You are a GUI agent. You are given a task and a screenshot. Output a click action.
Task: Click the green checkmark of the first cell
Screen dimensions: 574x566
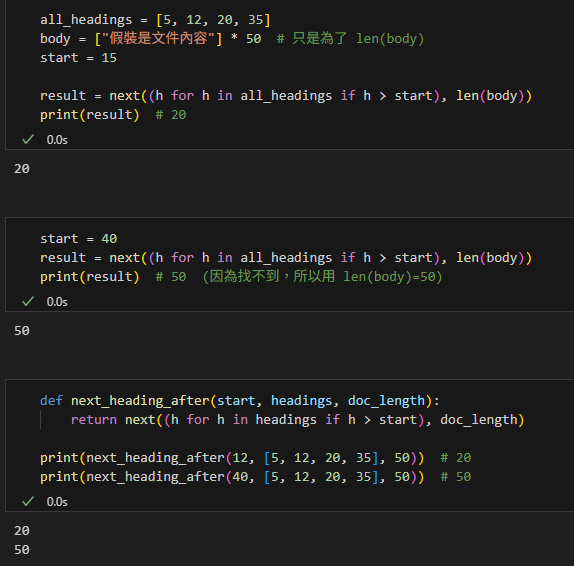point(28,139)
